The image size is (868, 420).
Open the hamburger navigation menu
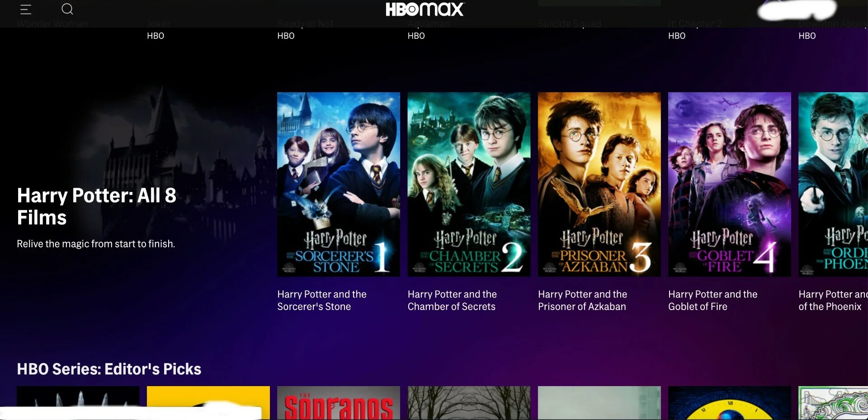[x=26, y=9]
